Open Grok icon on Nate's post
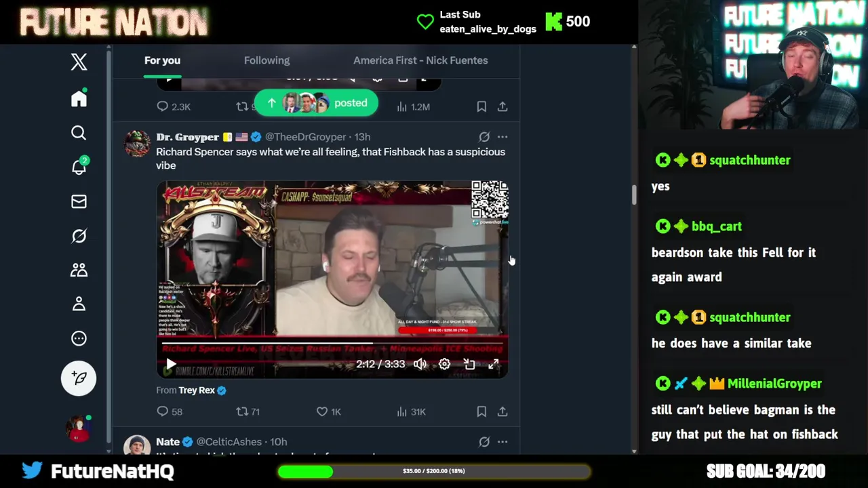 (484, 442)
